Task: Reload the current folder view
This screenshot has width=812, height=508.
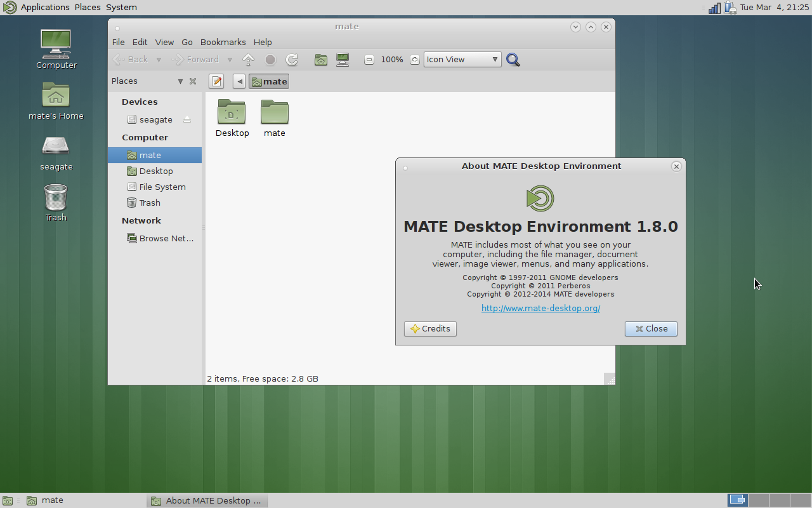Action: click(x=291, y=59)
